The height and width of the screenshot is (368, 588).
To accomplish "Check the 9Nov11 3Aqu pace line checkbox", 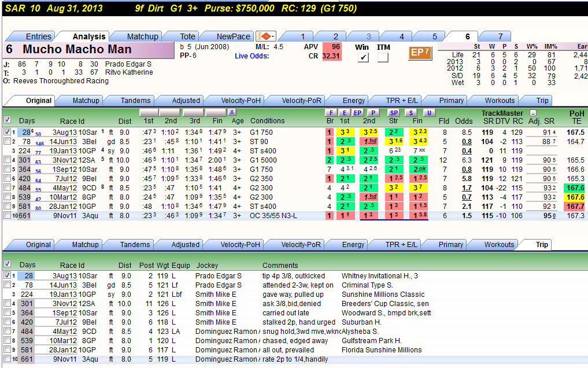I will click(x=7, y=215).
